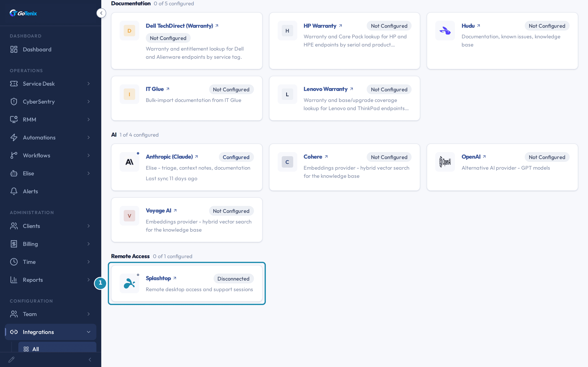Expand the CyberSentry submenu chevron
The height and width of the screenshot is (367, 588).
[89, 102]
